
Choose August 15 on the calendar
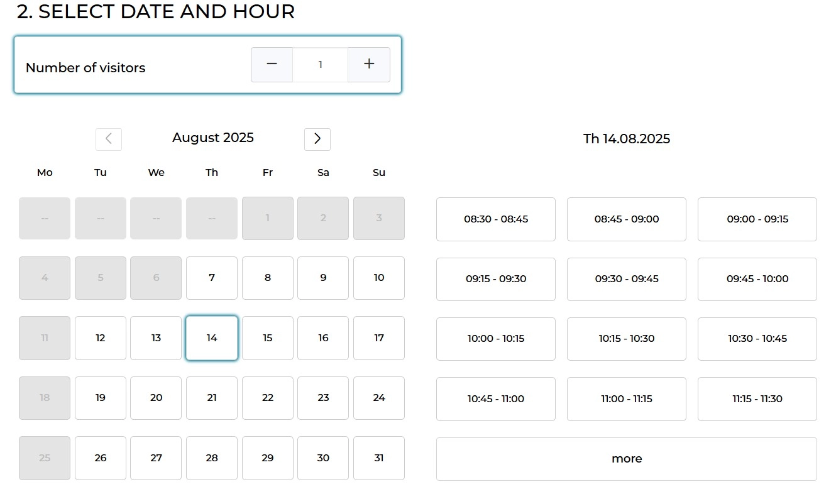click(268, 338)
